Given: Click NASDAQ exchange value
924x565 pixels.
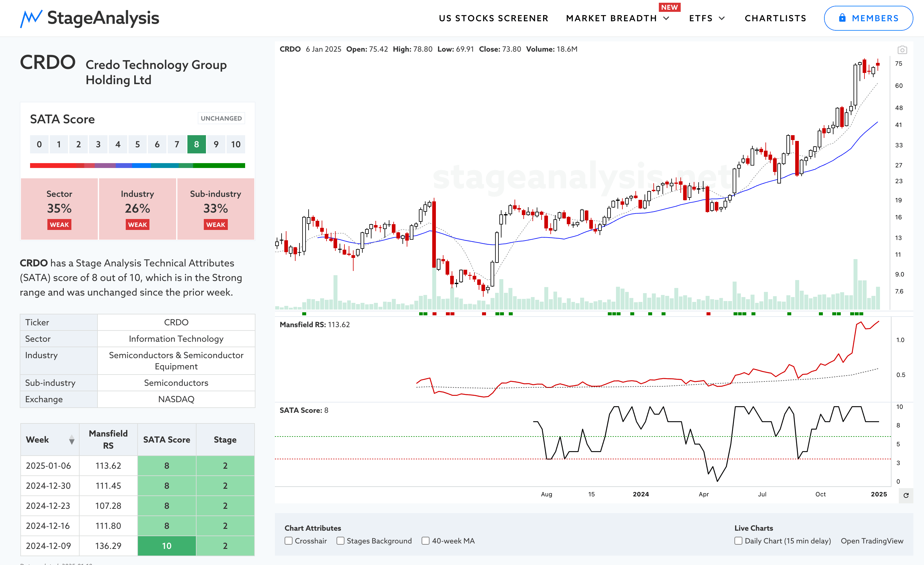Looking at the screenshot, I should [x=176, y=399].
